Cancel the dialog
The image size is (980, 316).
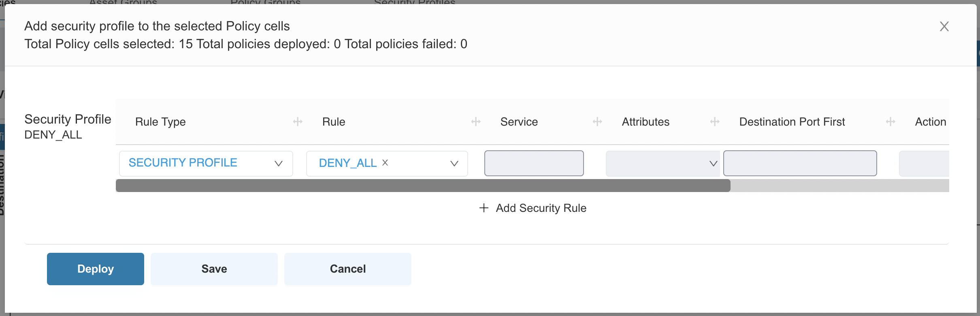[348, 269]
